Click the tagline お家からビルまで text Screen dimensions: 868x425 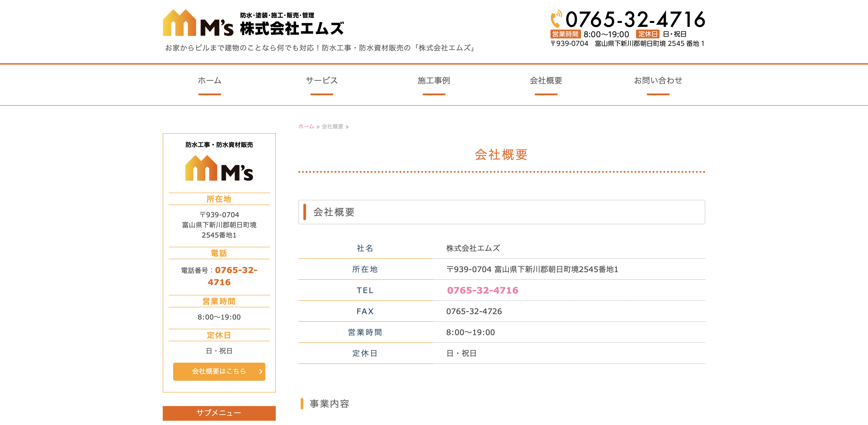pyautogui.click(x=320, y=48)
